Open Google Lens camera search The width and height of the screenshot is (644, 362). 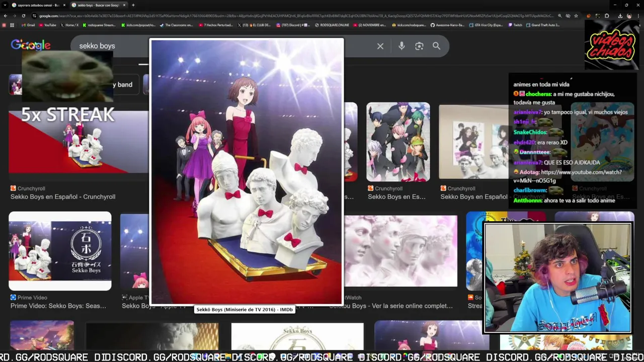[419, 46]
